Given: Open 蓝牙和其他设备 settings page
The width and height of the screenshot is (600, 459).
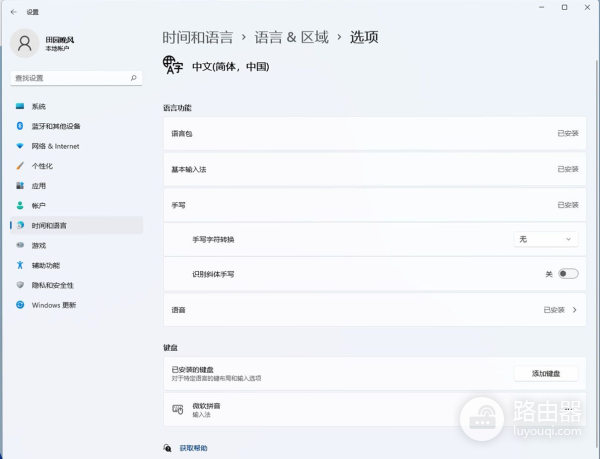Looking at the screenshot, I should [77, 126].
